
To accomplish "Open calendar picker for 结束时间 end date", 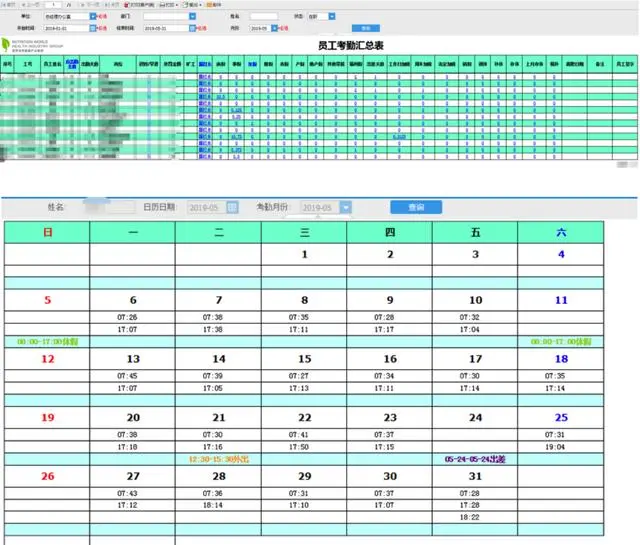I will (193, 28).
